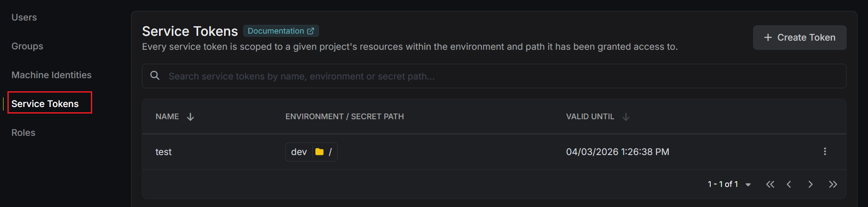Sort by Valid Until arrow
Image resolution: width=868 pixels, height=207 pixels.
pos(626,117)
